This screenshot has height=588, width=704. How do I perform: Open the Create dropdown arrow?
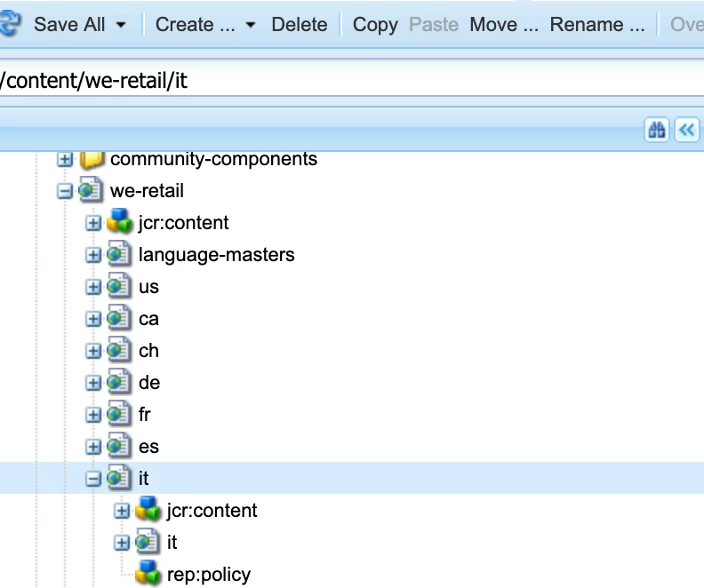[x=251, y=25]
